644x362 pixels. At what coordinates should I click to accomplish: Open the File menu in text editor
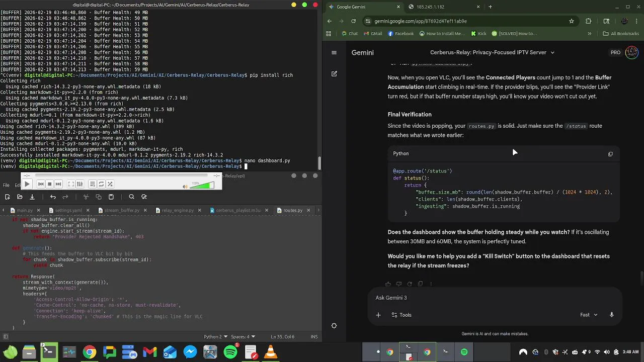(x=6, y=185)
